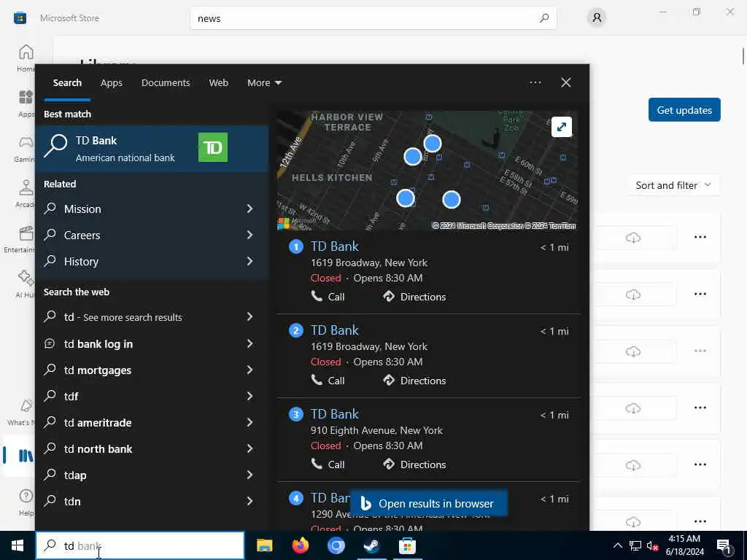
Task: Expand the map to full view
Action: (562, 127)
